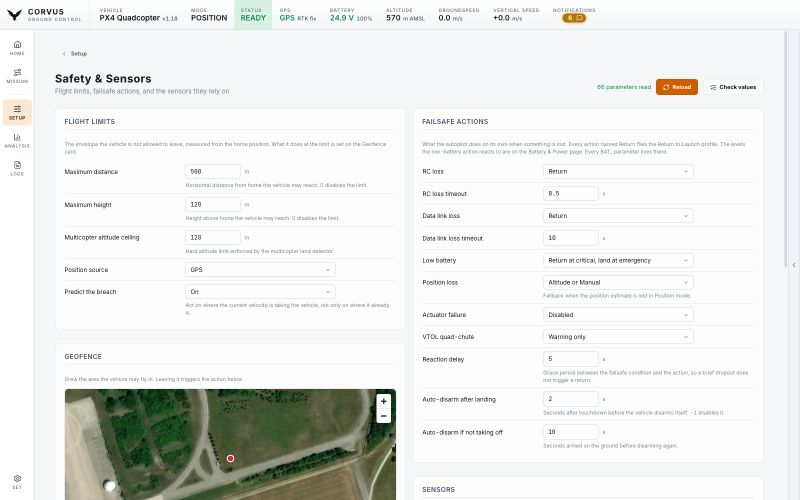800x500 pixels.
Task: Open the Actuator failure dropdown
Action: (618, 315)
